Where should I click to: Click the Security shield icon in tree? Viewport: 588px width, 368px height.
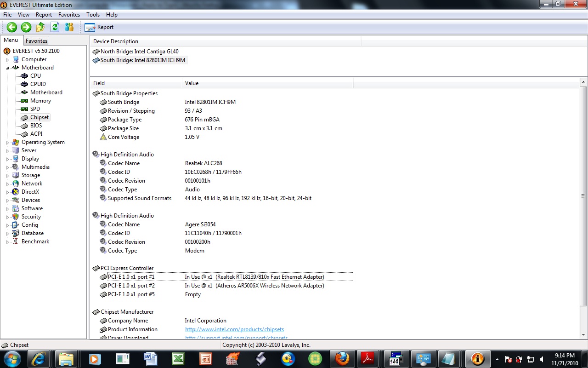16,217
